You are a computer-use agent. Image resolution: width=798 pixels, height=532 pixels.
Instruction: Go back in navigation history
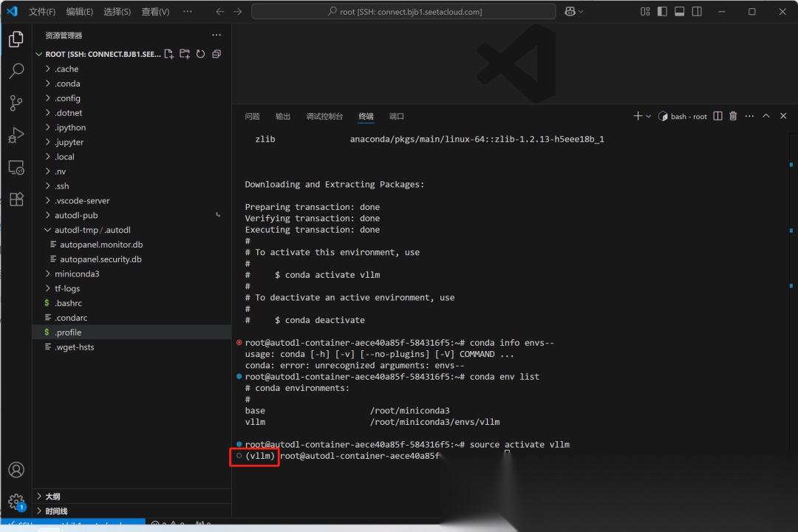[220, 11]
